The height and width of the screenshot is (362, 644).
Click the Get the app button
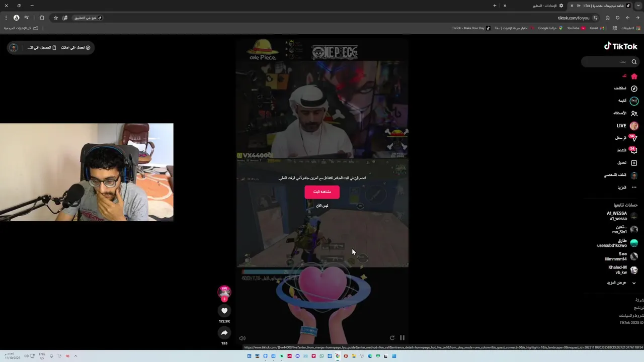tap(42, 47)
